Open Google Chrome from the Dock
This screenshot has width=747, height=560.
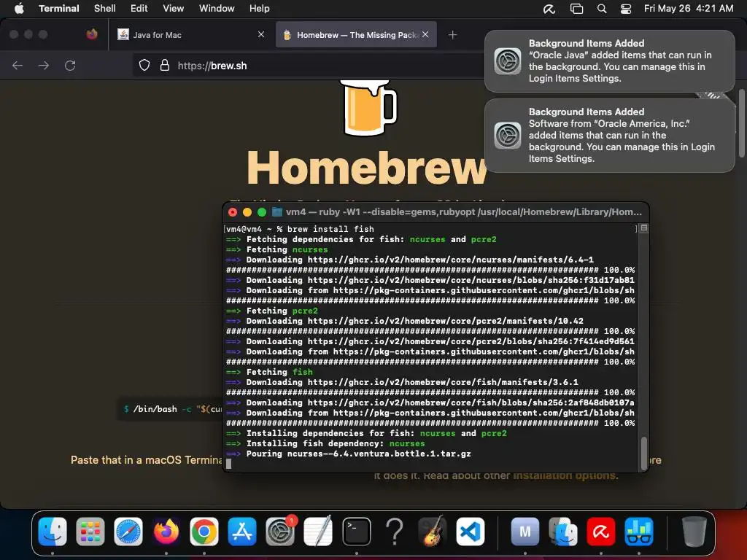click(204, 532)
